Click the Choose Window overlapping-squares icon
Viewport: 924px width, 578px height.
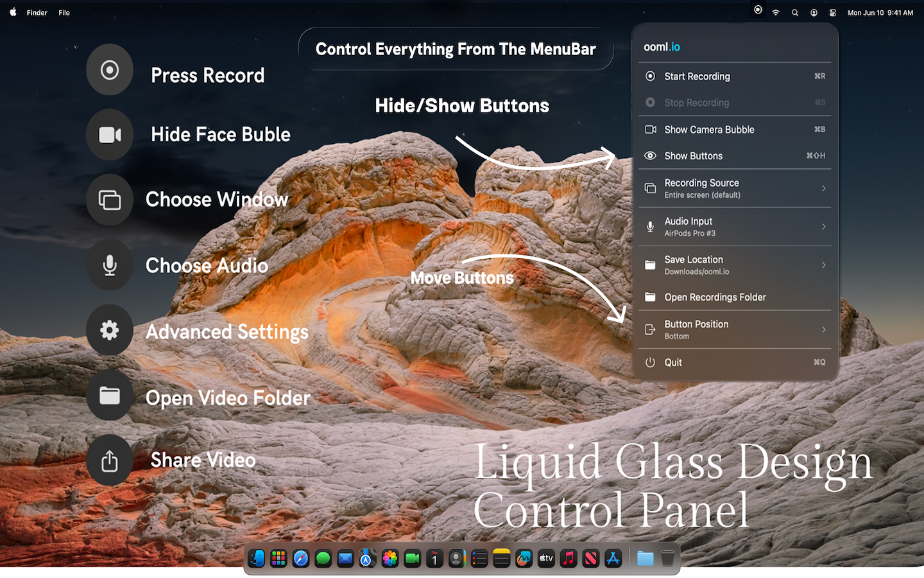[x=110, y=200]
